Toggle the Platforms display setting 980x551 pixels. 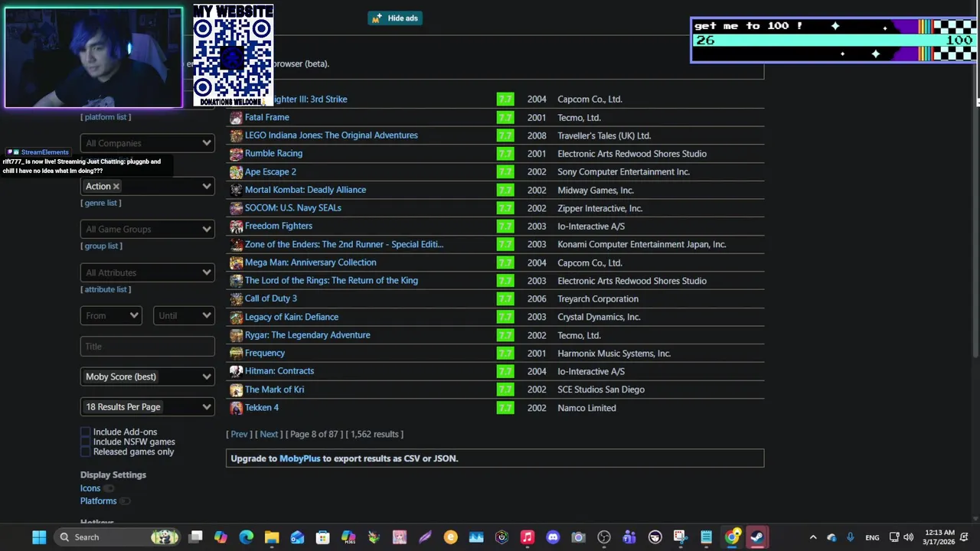125,501
